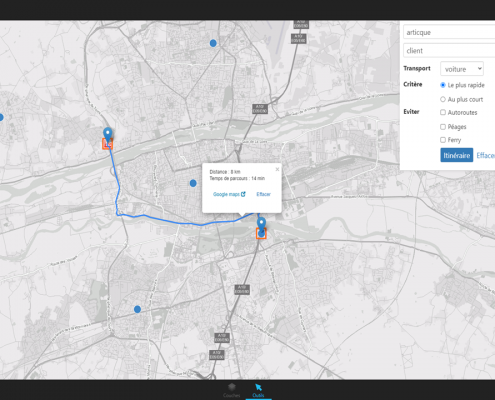Click the route end pin near the bridge

(262, 224)
